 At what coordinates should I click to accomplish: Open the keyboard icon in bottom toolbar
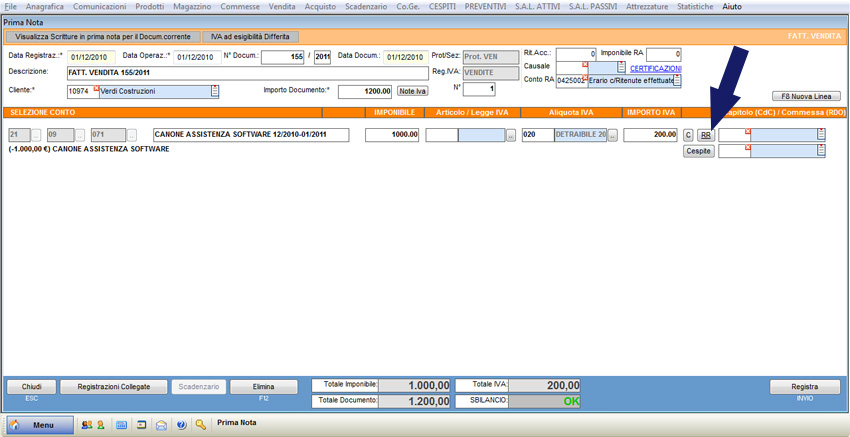121,424
